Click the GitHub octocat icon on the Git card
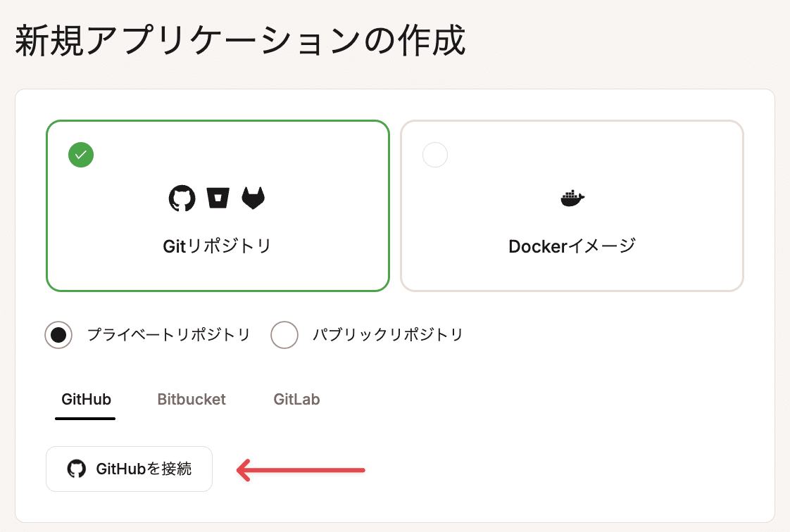790x532 pixels. (183, 198)
